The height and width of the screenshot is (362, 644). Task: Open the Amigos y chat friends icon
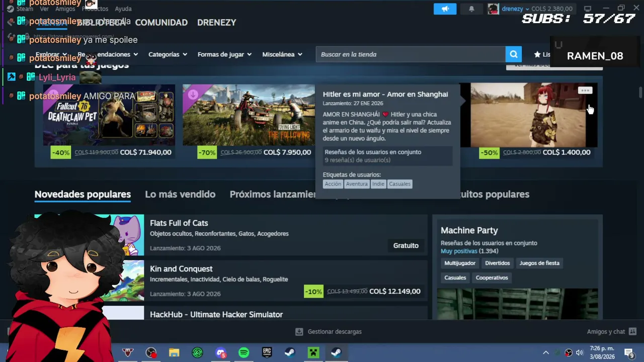coord(632,332)
